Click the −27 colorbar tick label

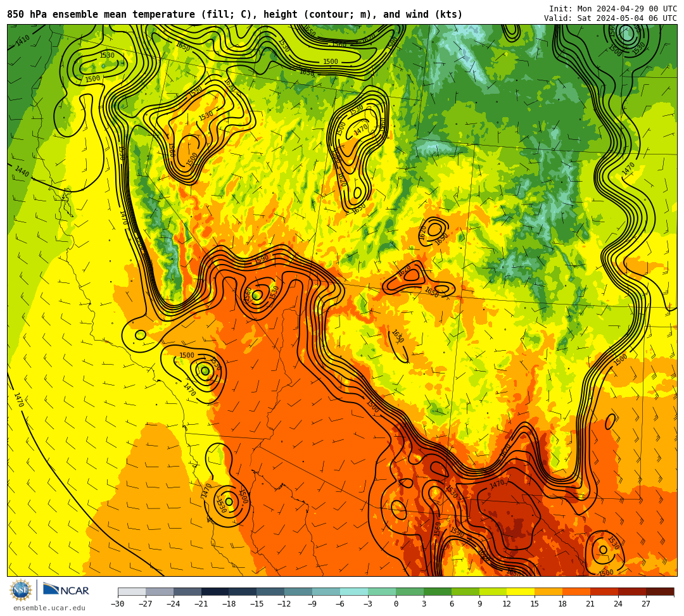[x=146, y=604]
